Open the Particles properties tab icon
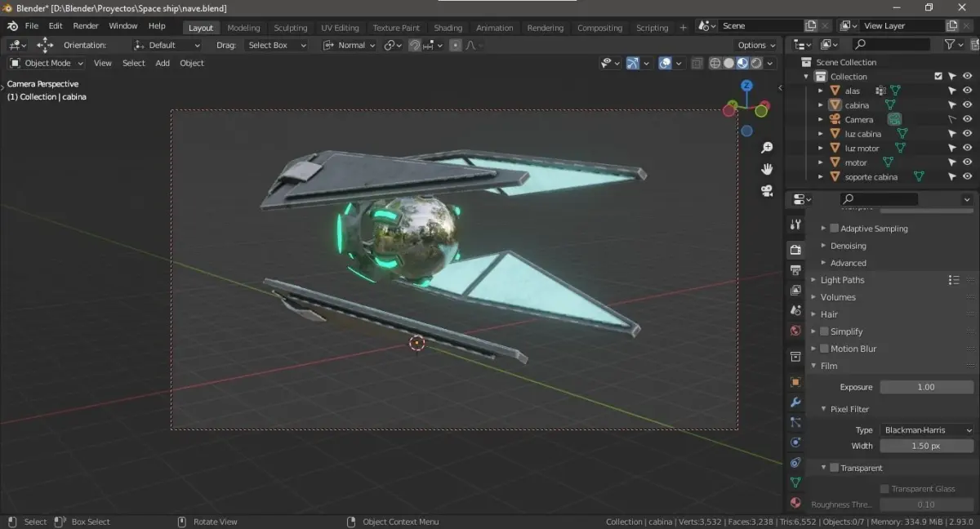Viewport: 980px width, 529px height. (795, 422)
